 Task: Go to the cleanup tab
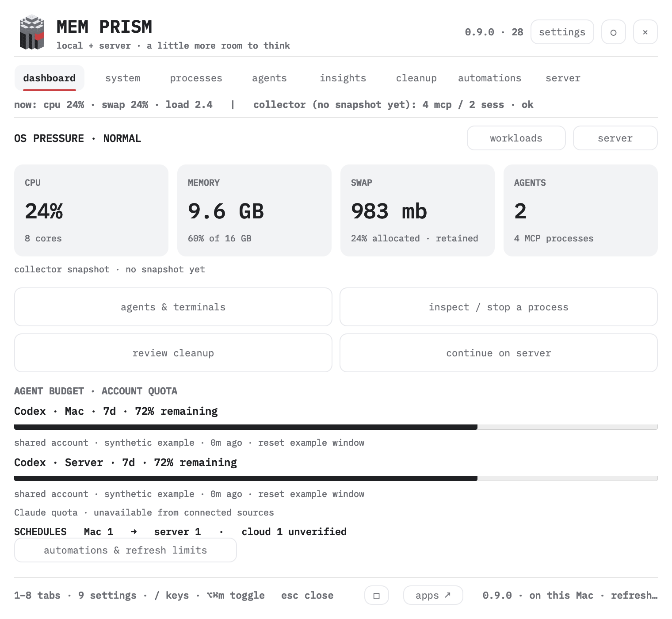416,78
